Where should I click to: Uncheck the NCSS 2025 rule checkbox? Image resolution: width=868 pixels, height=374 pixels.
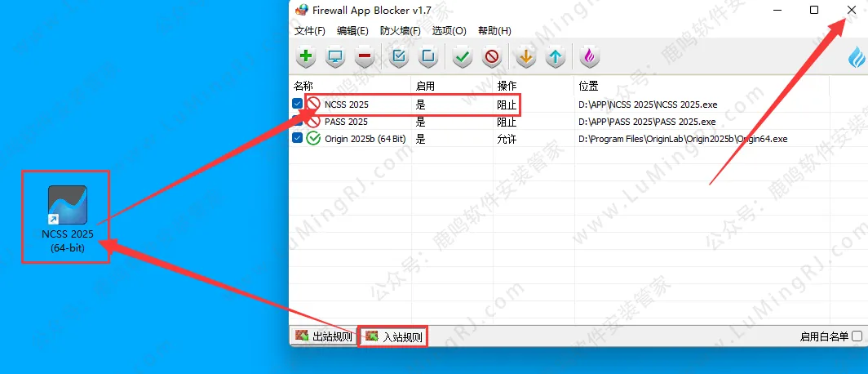point(297,104)
